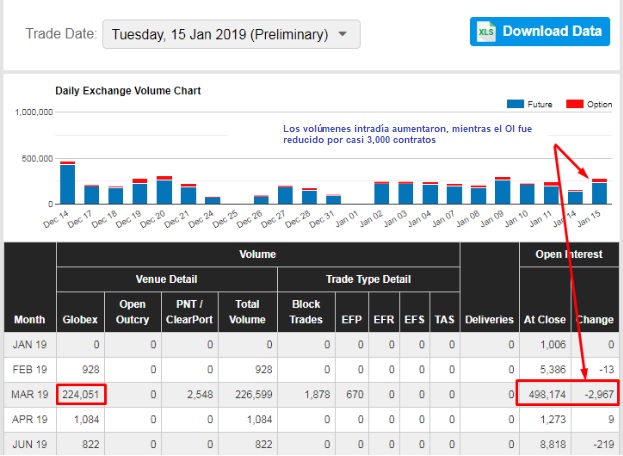Viewport: 623px width, 456px height.
Task: Click the Jan 09 volume bar
Action: pos(503,191)
